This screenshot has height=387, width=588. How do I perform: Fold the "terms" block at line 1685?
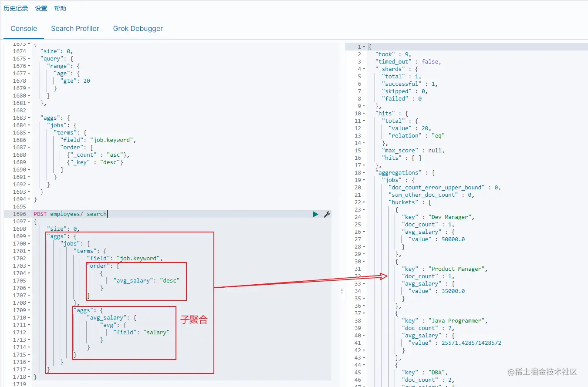click(x=29, y=133)
